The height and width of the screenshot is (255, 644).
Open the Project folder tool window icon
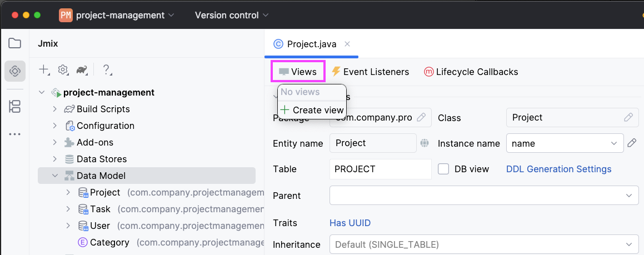(15, 43)
